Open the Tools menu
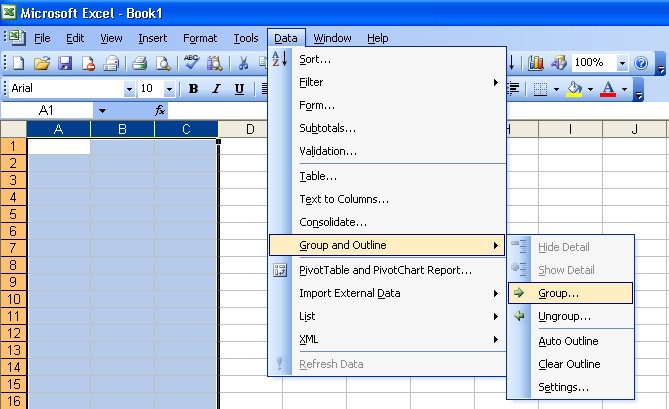 246,38
